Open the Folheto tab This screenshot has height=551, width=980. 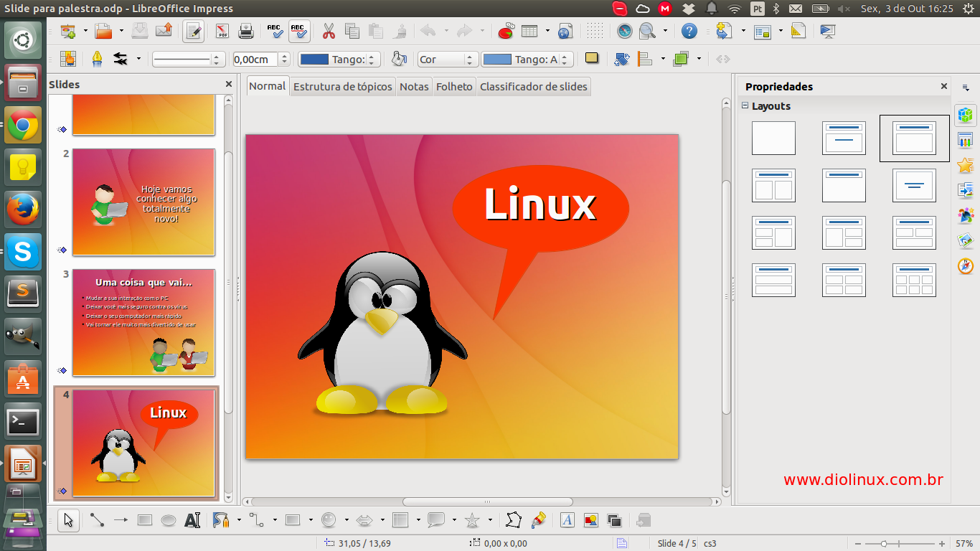(x=454, y=87)
